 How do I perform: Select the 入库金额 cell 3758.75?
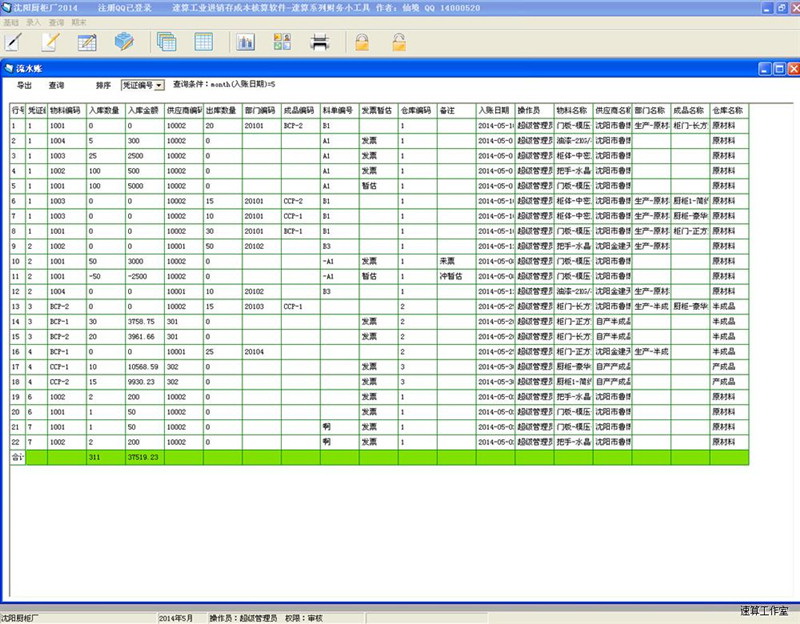[x=145, y=321]
